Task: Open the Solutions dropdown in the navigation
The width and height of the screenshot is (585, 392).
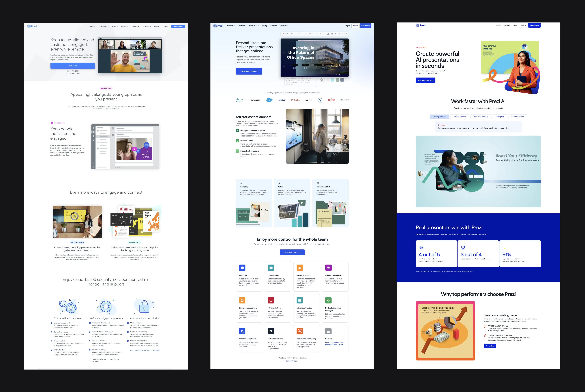Action: click(x=242, y=26)
